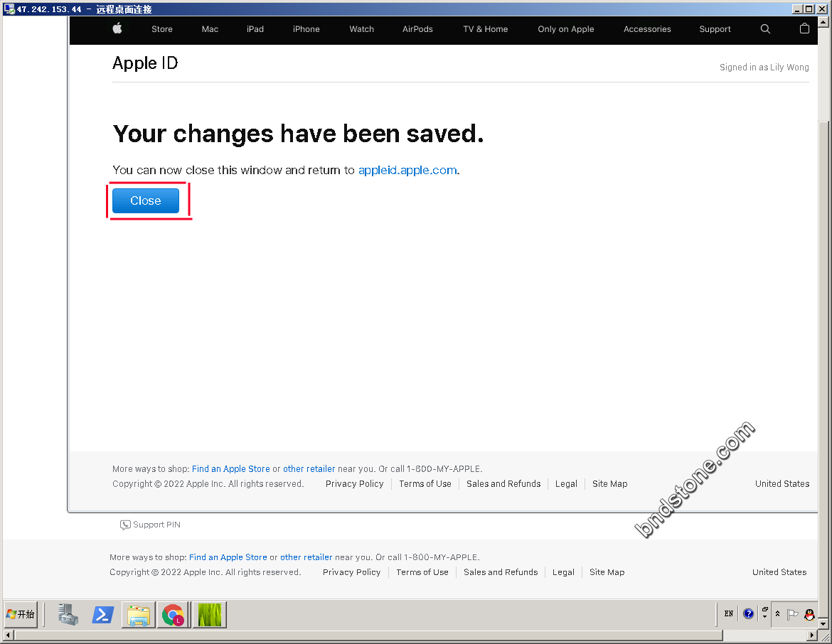Open Privacy Policy in lower footer
Screen dimensions: 832x644
352,572
